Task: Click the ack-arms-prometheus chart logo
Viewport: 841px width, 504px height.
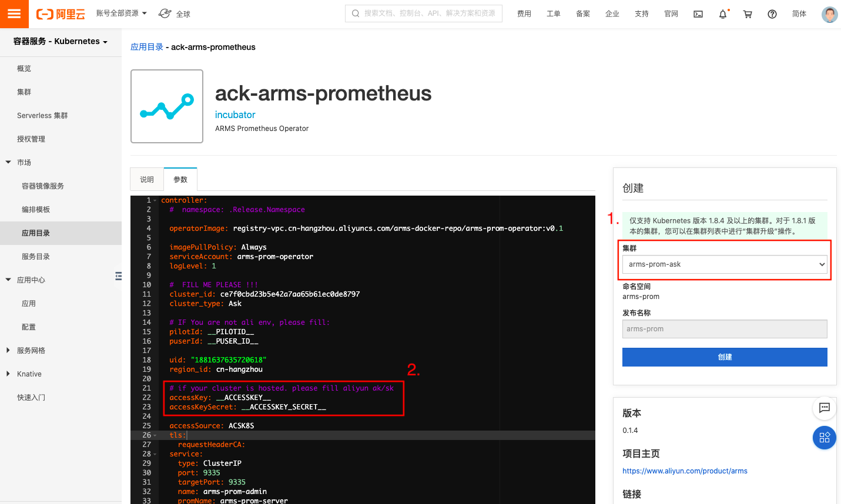Action: pos(167,106)
